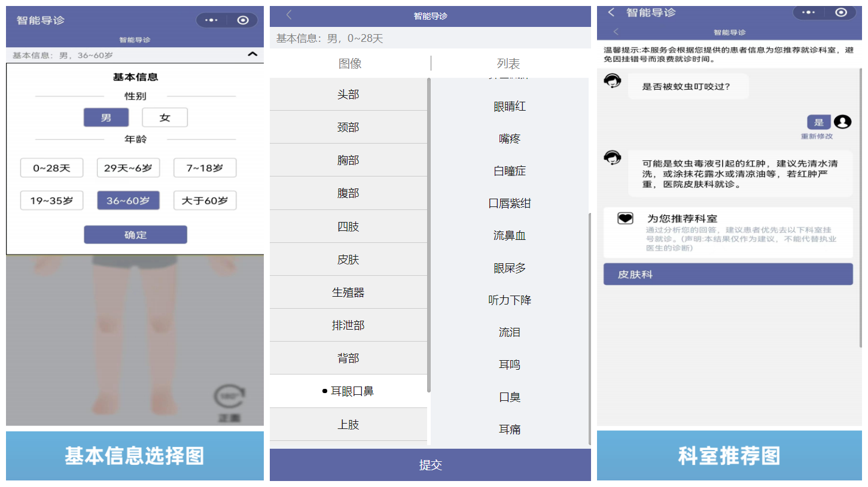Rotate body model with 180° icon

coord(230,397)
